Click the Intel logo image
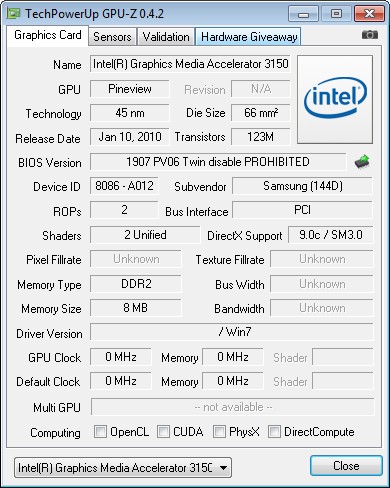This screenshot has height=488, width=390. pyautogui.click(x=335, y=100)
